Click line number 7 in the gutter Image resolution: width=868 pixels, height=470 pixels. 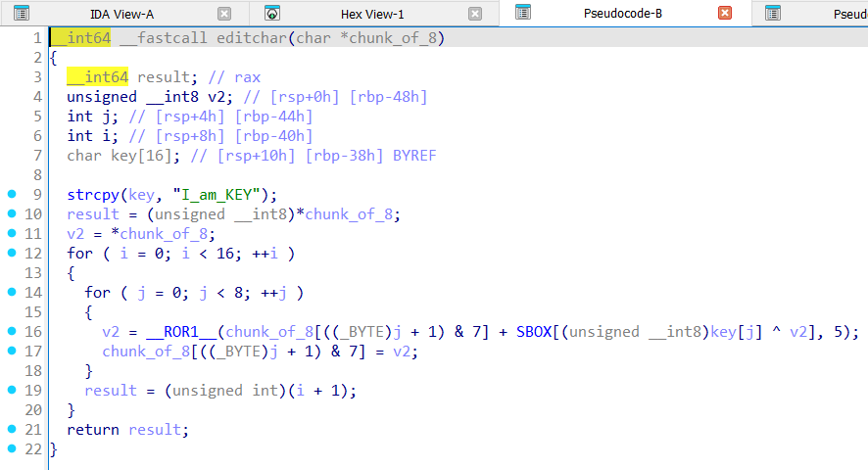pyautogui.click(x=36, y=156)
